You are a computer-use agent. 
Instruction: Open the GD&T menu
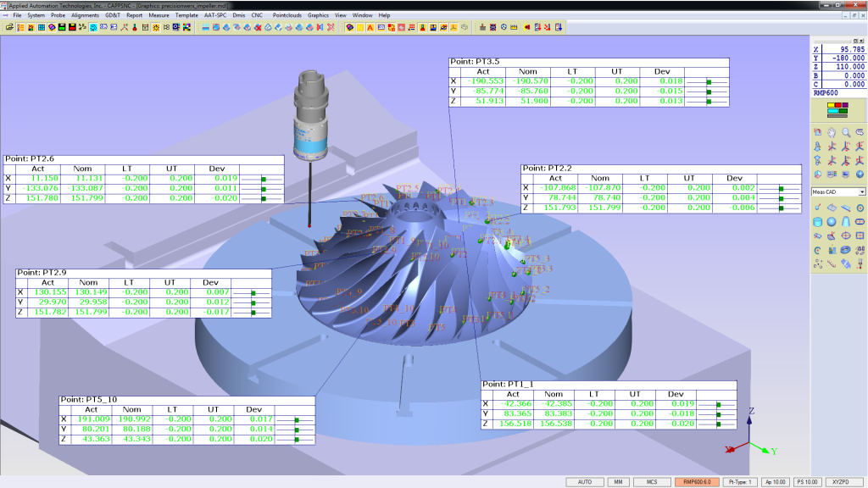(114, 14)
